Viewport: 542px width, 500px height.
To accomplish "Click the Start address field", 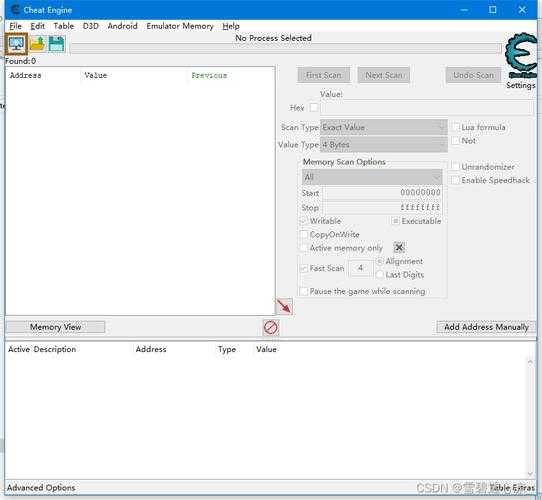I will (382, 193).
